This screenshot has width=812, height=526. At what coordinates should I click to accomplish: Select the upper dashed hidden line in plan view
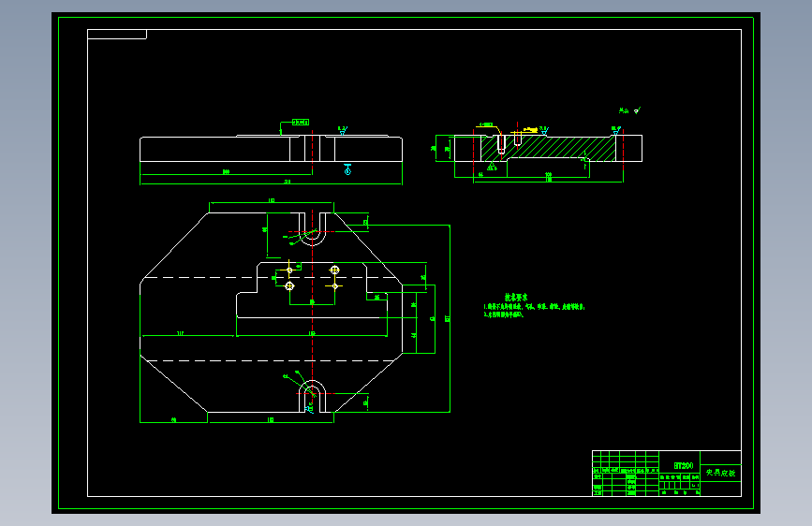(x=270, y=277)
